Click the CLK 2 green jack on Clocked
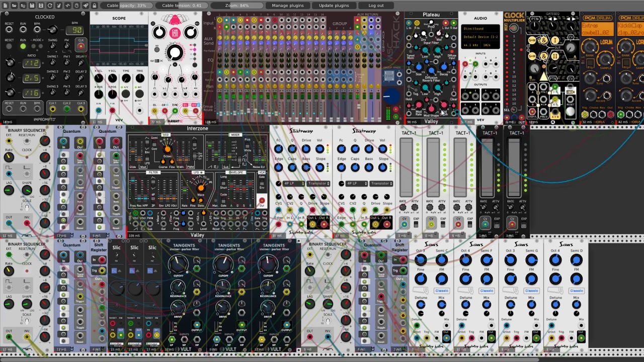This screenshot has width=644, height=362. click(66, 109)
